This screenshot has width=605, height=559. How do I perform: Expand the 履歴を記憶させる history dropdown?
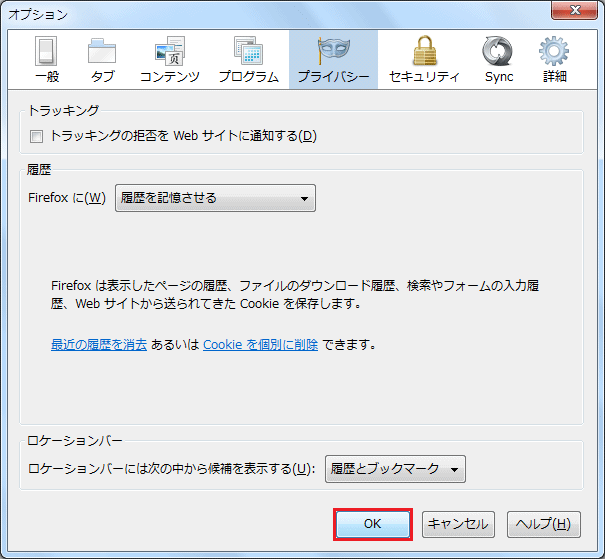click(215, 198)
